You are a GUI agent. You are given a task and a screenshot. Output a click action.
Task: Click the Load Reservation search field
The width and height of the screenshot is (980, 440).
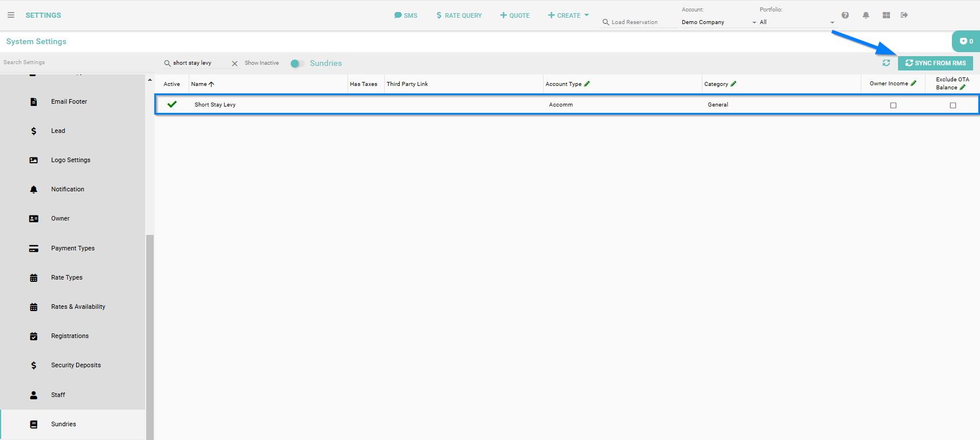638,22
